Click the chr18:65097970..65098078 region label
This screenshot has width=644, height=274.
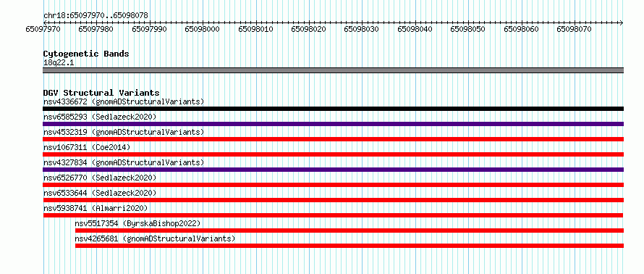(96, 16)
